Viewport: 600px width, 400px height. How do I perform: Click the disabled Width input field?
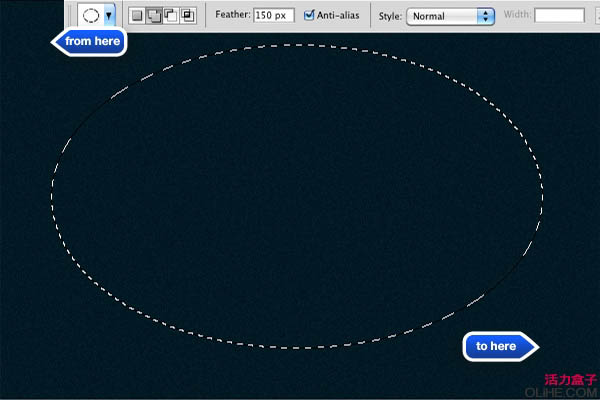559,16
